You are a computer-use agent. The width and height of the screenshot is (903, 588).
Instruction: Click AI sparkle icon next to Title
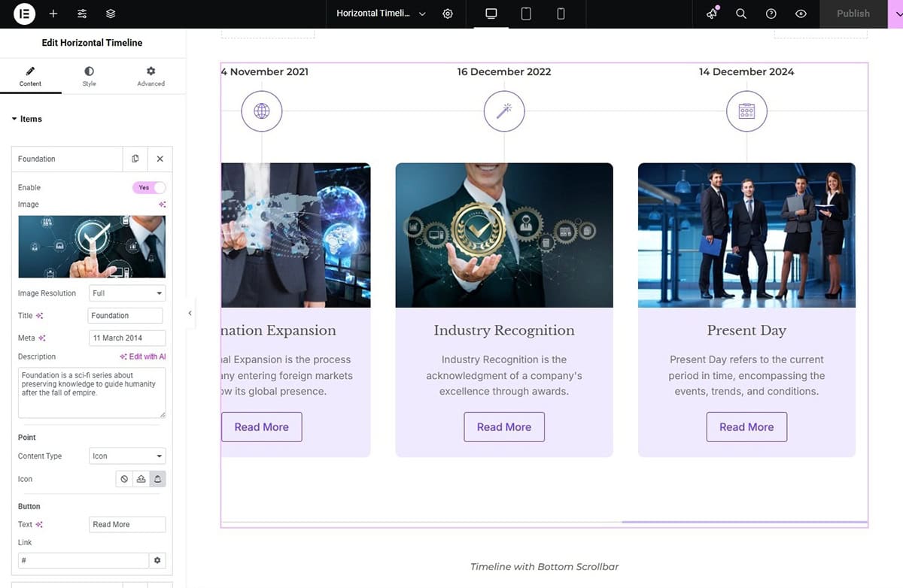point(40,316)
